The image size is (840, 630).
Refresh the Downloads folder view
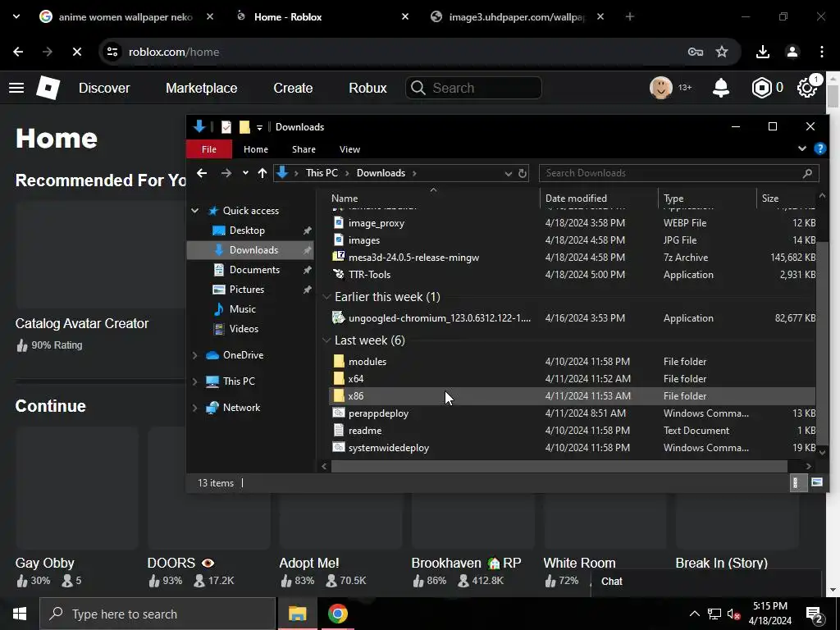(523, 173)
